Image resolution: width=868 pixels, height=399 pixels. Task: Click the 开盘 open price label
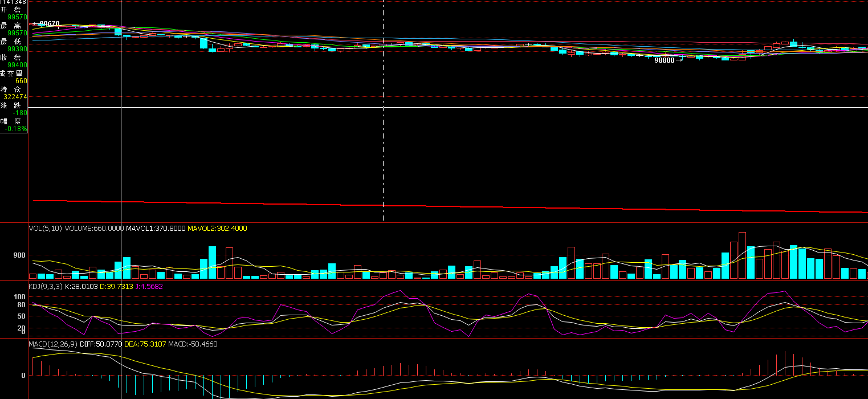coord(14,10)
